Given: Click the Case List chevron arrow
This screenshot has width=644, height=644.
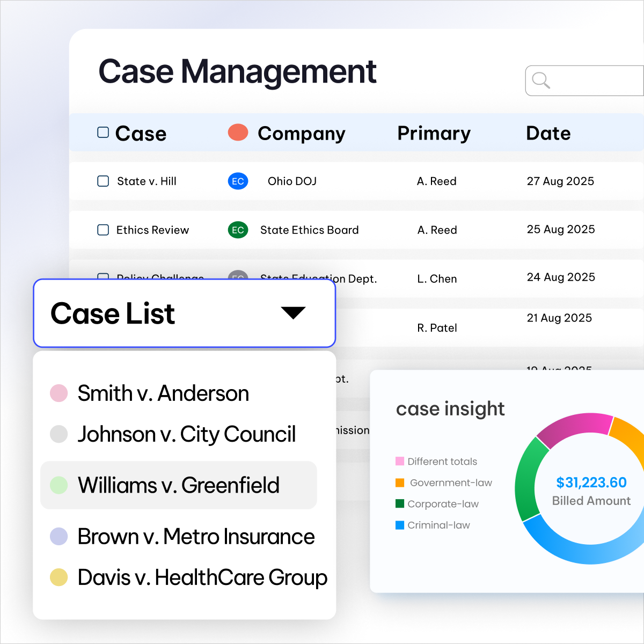Looking at the screenshot, I should point(293,313).
